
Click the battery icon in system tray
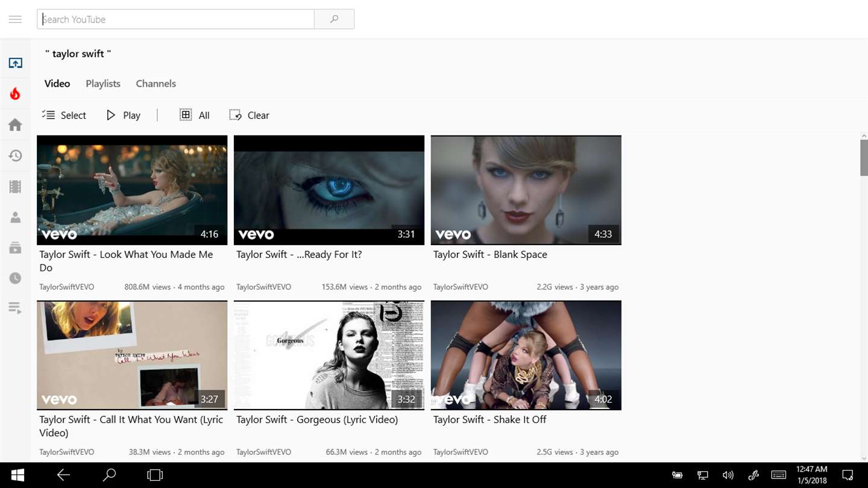pos(678,475)
